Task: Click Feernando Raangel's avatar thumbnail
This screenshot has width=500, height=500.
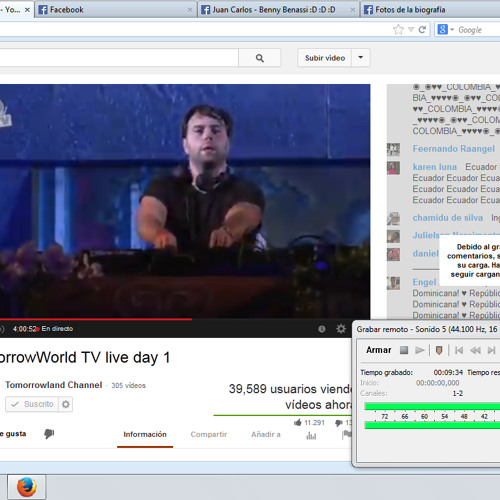Action: click(x=393, y=149)
